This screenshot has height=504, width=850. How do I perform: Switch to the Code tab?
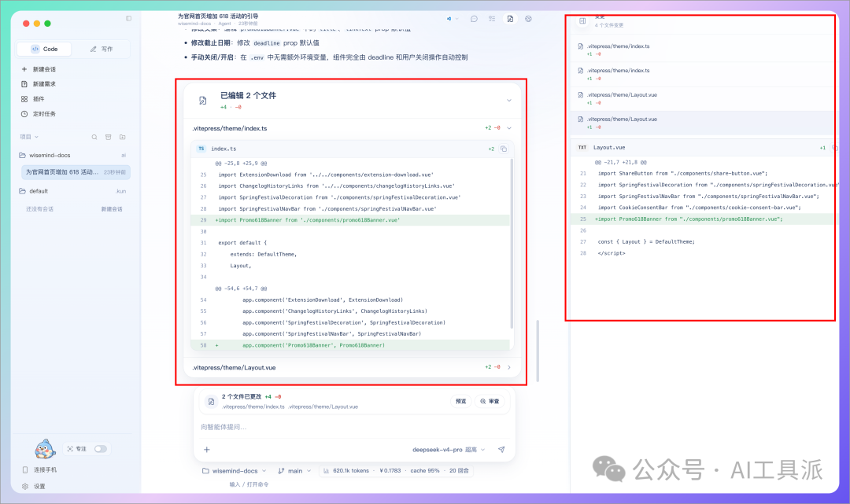44,49
